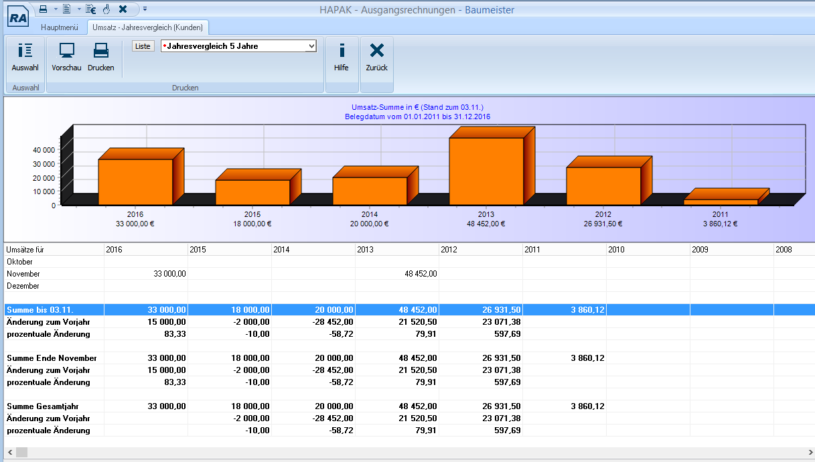Click the document icon in quick access bar
The width and height of the screenshot is (815, 462).
click(67, 9)
